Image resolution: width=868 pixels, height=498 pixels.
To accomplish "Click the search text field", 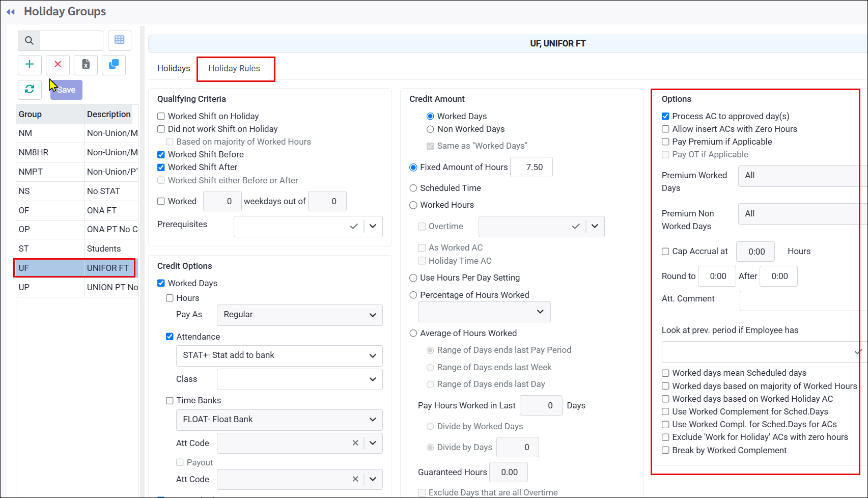I will (x=71, y=40).
